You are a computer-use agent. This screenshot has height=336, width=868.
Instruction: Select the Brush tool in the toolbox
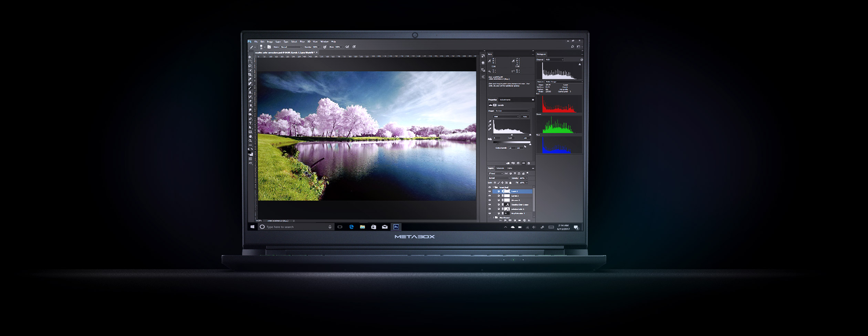[250, 88]
